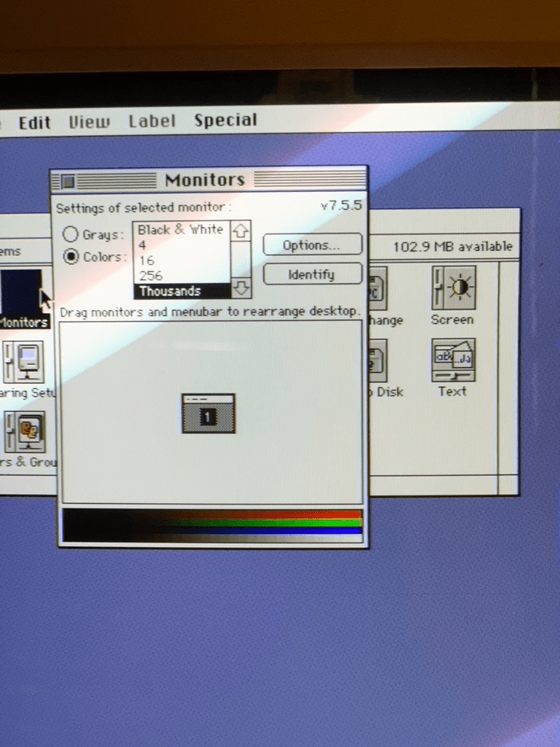This screenshot has width=560, height=747.
Task: Select the Monitors control panel icon
Action: (21, 292)
